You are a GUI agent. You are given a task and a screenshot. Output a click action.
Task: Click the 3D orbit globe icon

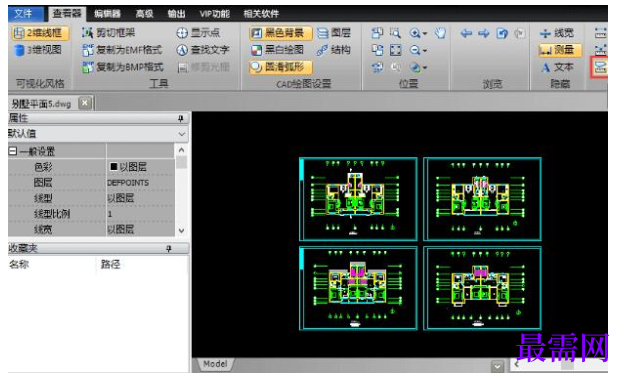click(x=416, y=67)
